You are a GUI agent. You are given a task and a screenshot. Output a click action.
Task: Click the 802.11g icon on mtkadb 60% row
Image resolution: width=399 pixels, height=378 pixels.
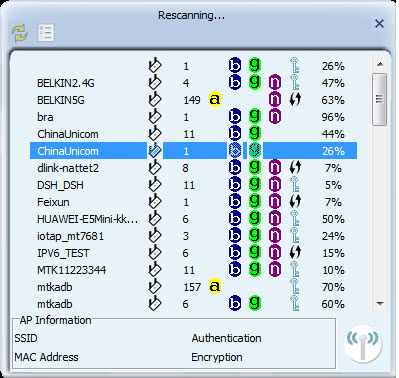coord(255,304)
